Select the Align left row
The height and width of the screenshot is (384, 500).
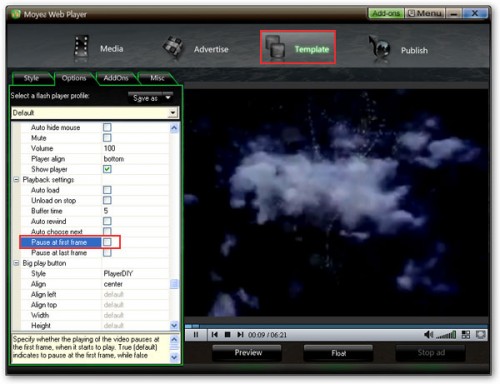click(x=95, y=294)
